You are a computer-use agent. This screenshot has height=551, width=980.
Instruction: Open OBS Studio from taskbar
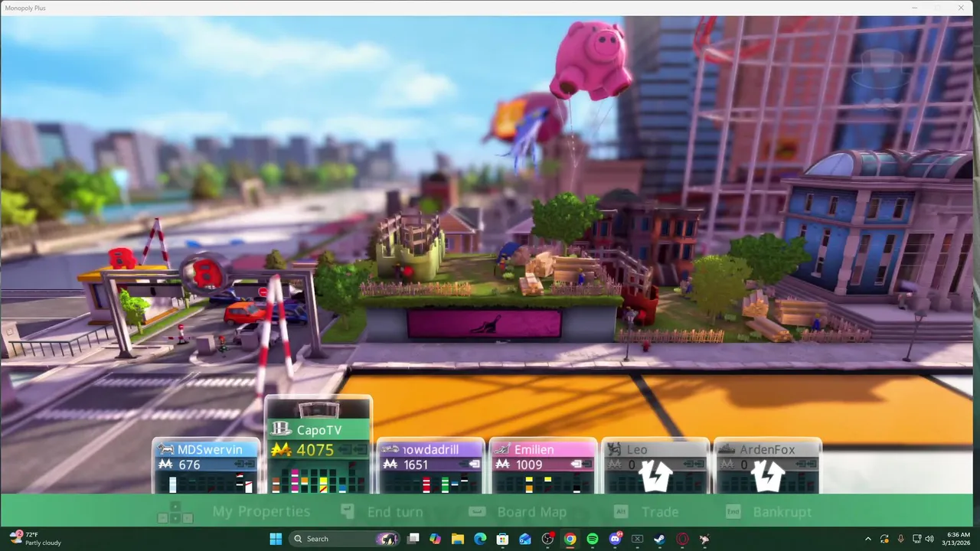click(x=547, y=539)
